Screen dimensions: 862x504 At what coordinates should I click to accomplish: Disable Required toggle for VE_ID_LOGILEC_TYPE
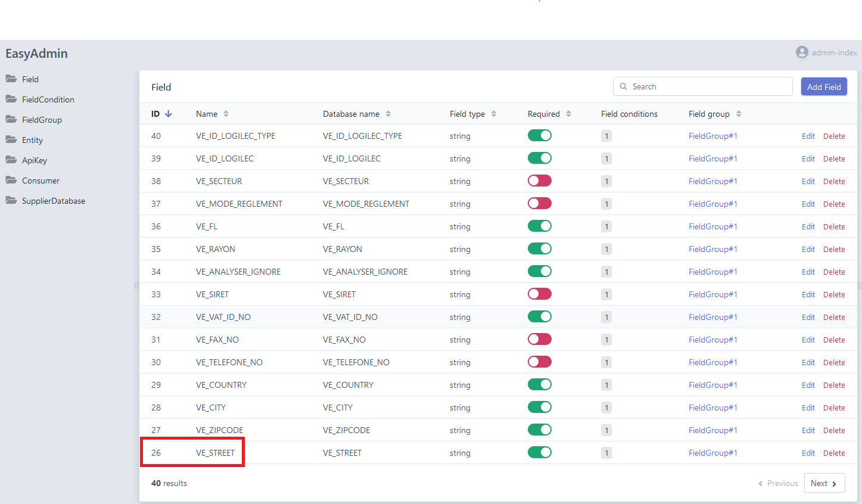[539, 136]
